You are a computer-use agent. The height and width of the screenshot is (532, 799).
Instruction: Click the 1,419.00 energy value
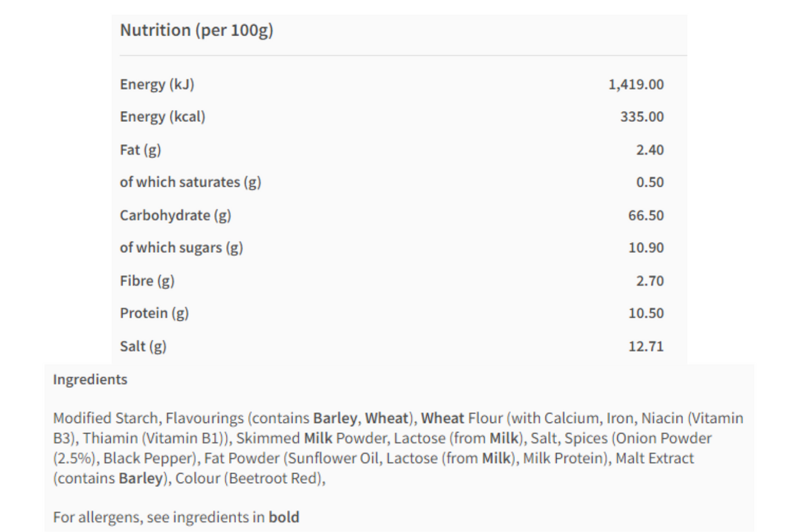click(x=636, y=84)
